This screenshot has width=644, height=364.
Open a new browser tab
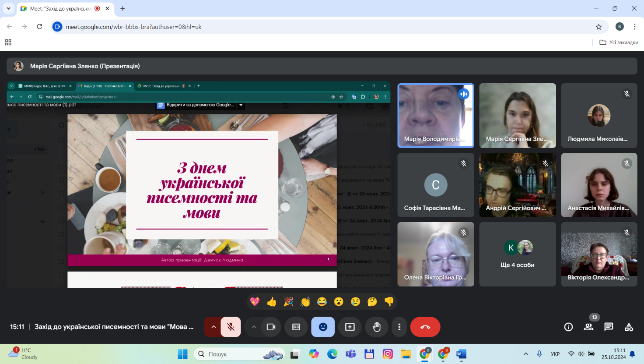[x=122, y=8]
